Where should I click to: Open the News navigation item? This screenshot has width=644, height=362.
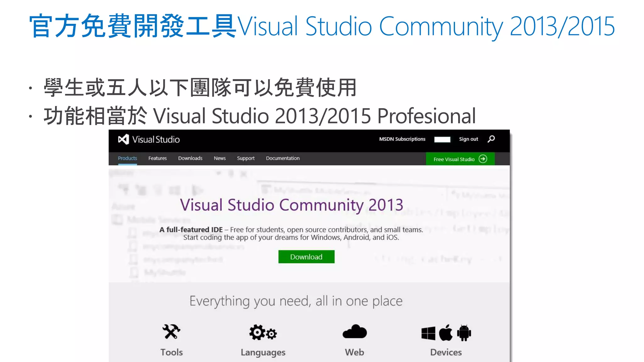click(220, 158)
